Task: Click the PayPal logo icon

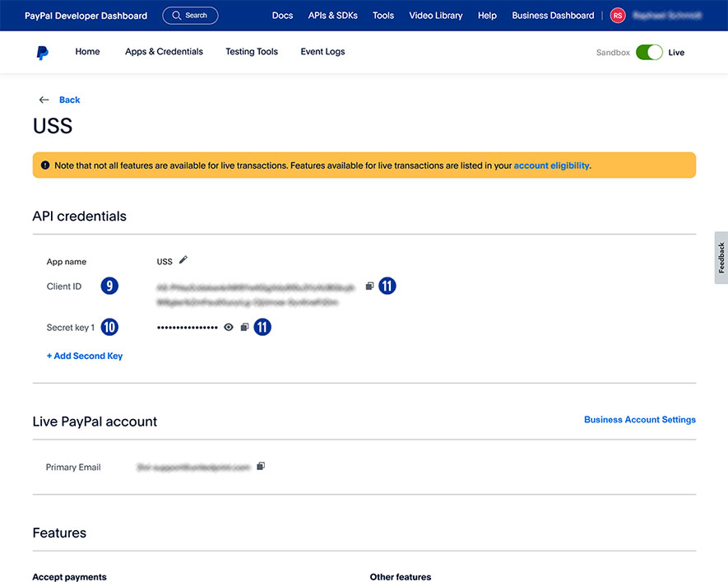Action: tap(42, 53)
